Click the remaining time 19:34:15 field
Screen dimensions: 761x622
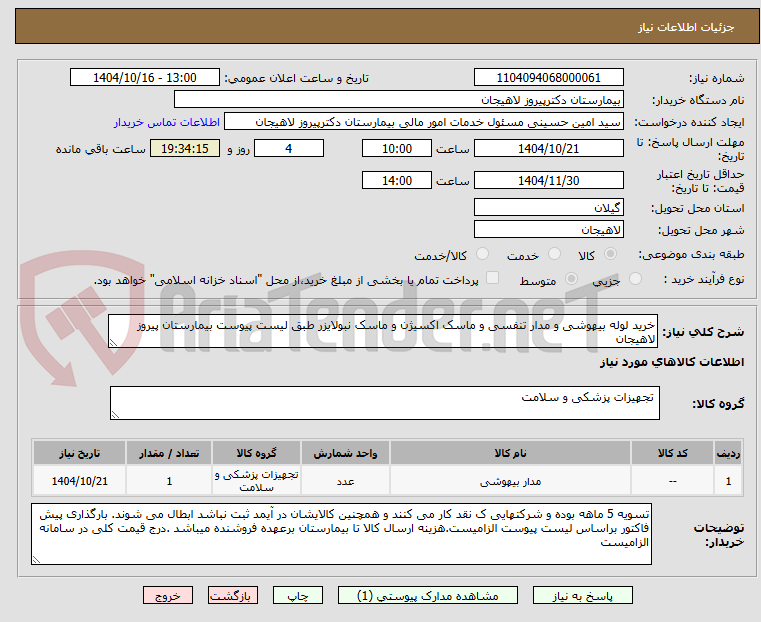pyautogui.click(x=185, y=148)
